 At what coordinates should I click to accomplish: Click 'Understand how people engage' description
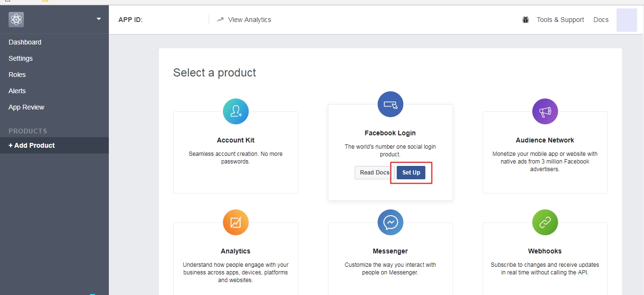(x=236, y=273)
